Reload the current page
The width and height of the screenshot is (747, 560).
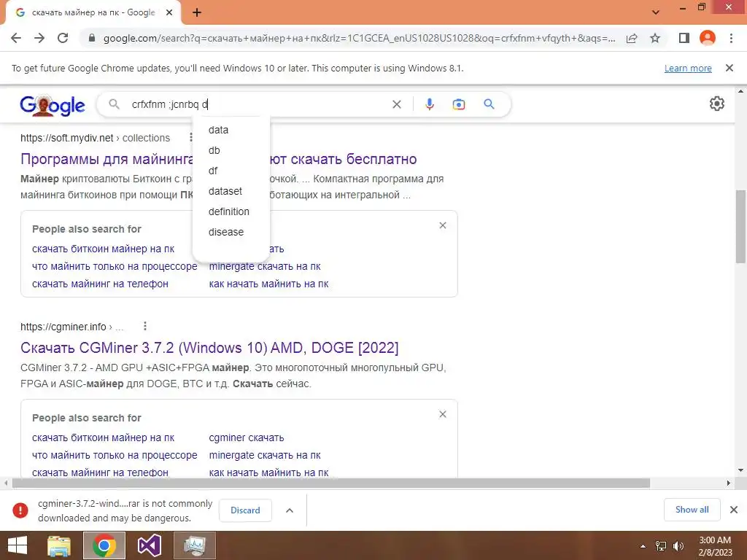point(63,38)
